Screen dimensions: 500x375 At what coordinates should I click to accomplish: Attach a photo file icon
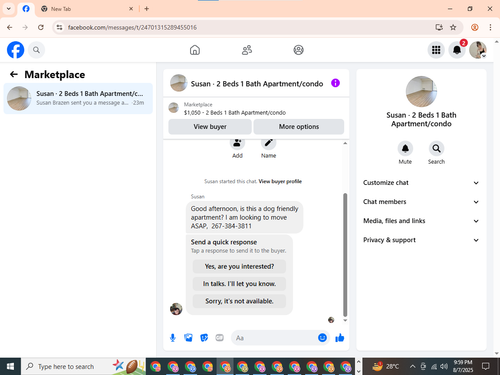pyautogui.click(x=188, y=338)
